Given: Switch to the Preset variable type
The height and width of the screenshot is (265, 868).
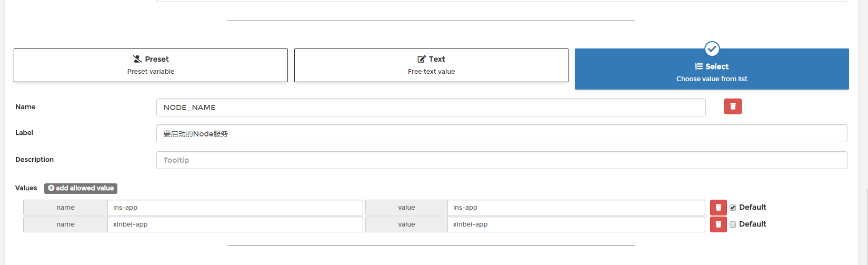Looking at the screenshot, I should (x=151, y=65).
